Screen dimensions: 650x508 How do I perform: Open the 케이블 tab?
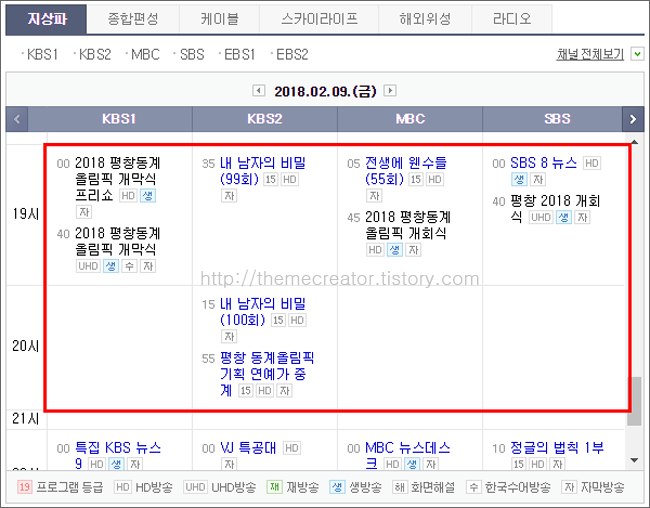pos(219,19)
